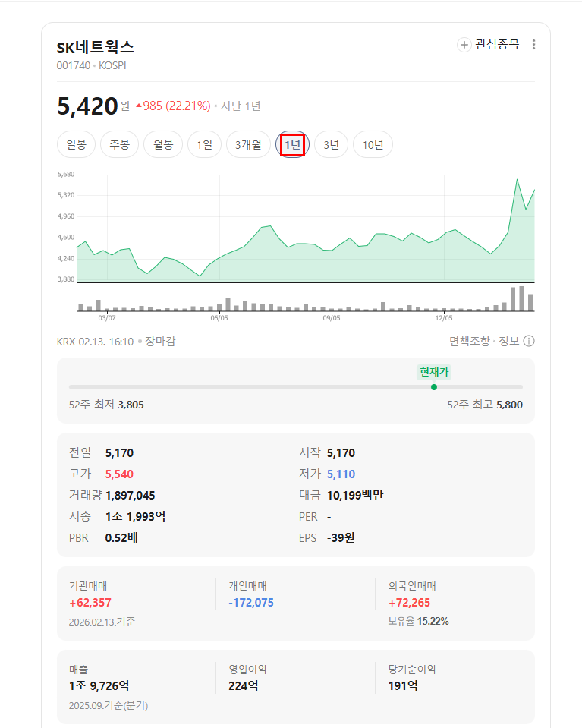This screenshot has height=728, width=582.
Task: Click the 12/05 date axis label
Action: 444,318
